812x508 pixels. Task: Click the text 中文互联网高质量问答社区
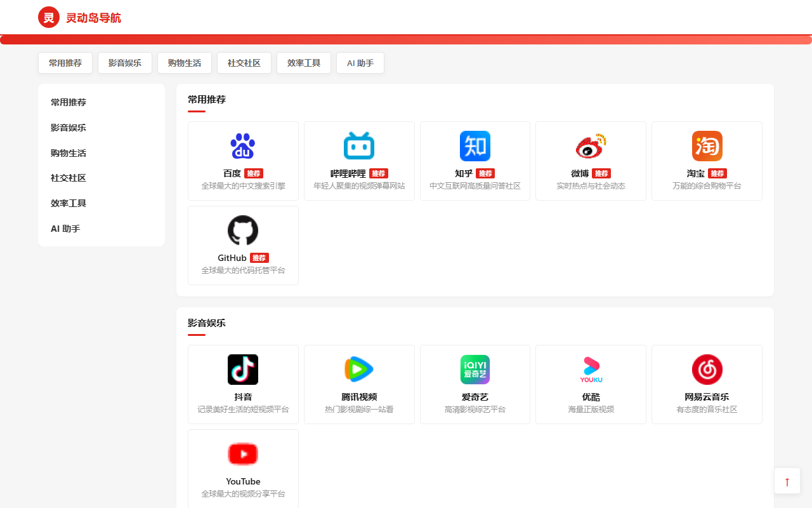click(475, 186)
